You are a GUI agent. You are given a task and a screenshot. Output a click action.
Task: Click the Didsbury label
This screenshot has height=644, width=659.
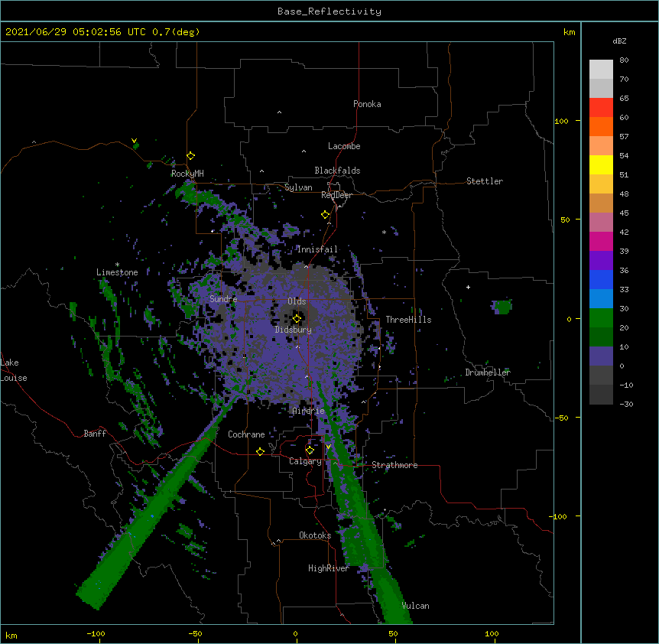pyautogui.click(x=294, y=330)
